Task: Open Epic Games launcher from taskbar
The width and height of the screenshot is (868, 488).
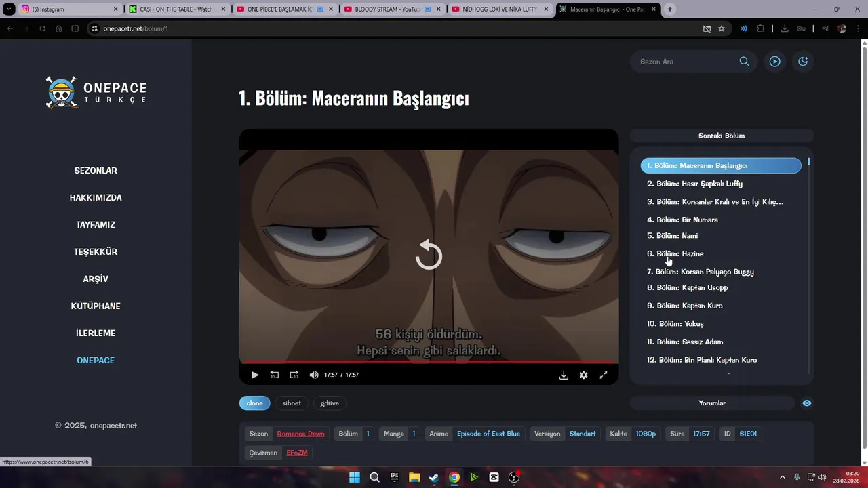Action: point(395,477)
